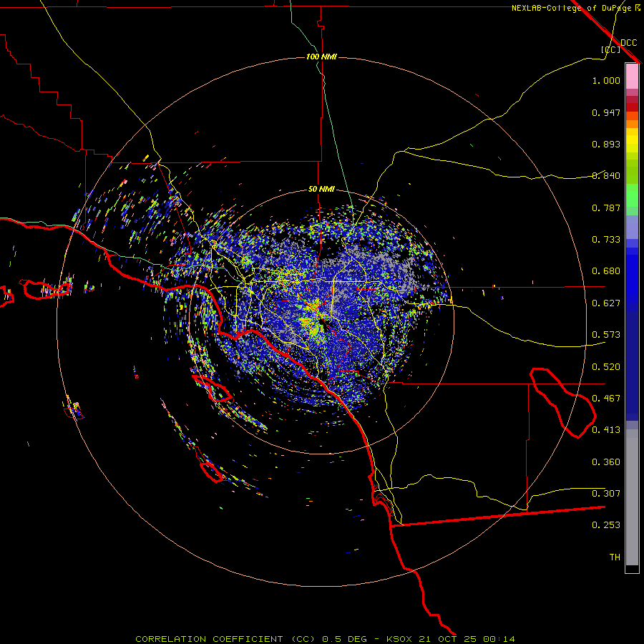Click the 100 NMI range ring label
The image size is (644, 644).
pyautogui.click(x=321, y=57)
